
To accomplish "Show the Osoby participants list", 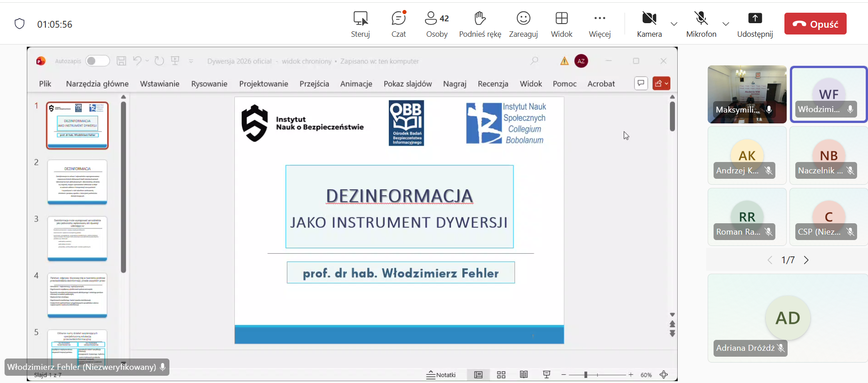I will (436, 24).
